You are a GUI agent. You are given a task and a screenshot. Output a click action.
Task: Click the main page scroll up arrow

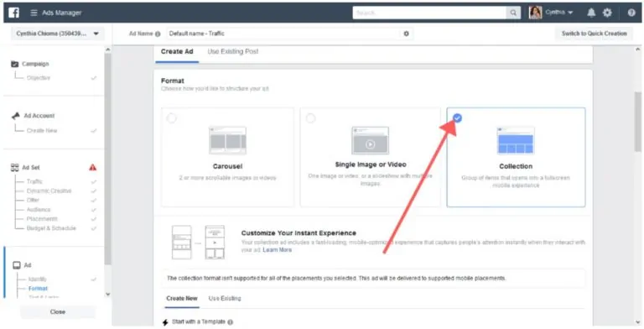pos(637,50)
